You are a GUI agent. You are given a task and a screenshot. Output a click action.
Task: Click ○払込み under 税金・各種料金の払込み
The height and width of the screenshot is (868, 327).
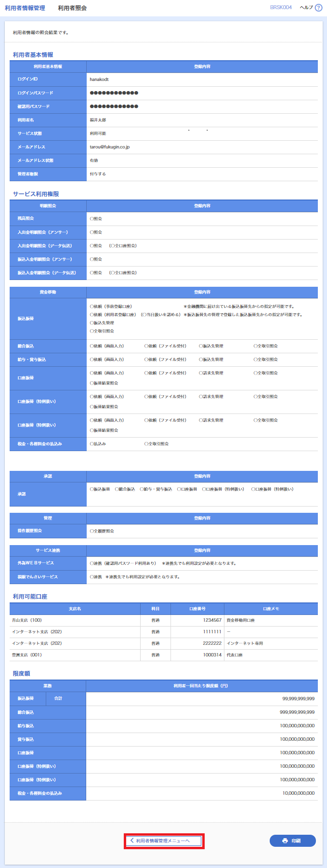98,444
